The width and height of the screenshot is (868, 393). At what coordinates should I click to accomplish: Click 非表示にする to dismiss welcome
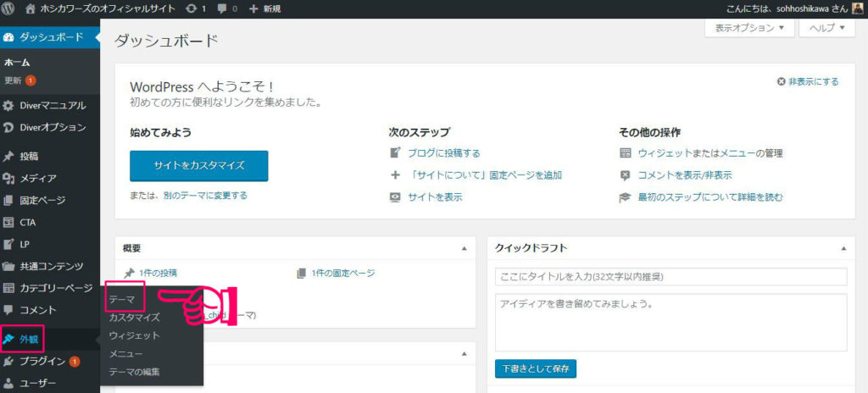point(813,82)
